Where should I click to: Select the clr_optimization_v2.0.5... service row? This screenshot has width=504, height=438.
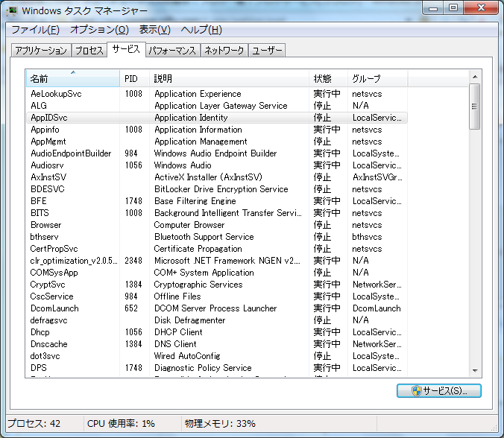tap(217, 261)
